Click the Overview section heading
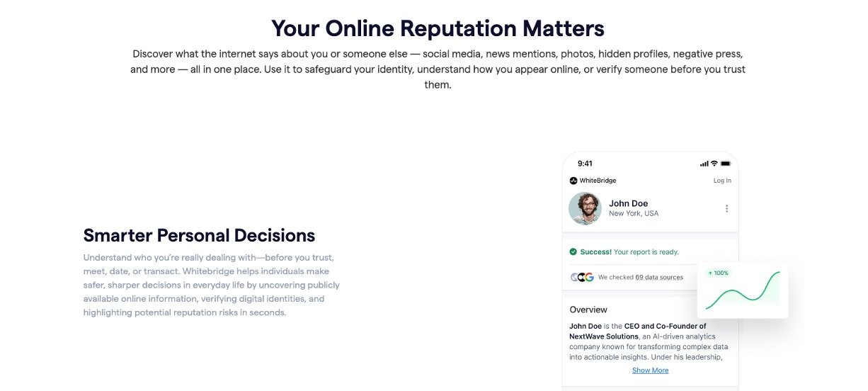The width and height of the screenshot is (868, 391). click(588, 310)
